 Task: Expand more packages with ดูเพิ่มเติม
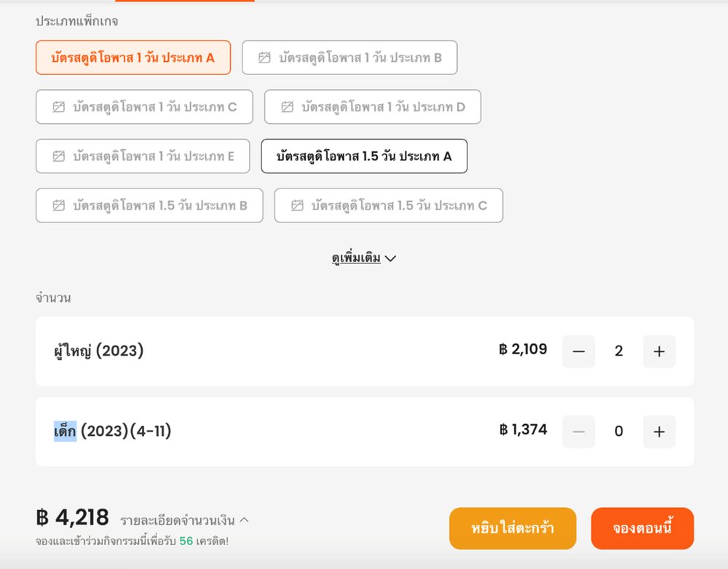click(x=356, y=258)
